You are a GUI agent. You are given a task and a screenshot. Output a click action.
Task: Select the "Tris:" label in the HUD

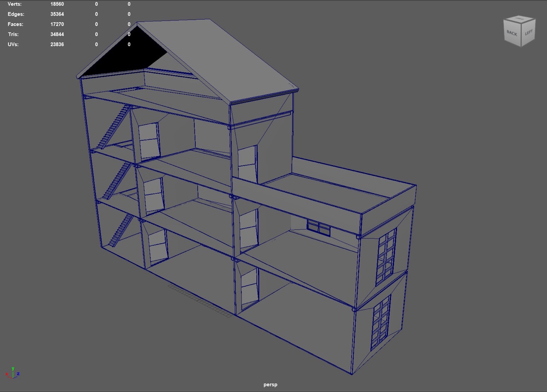[x=13, y=34]
